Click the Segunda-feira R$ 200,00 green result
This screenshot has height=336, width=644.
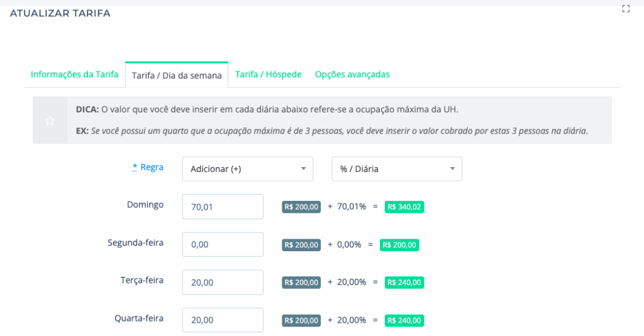click(399, 245)
